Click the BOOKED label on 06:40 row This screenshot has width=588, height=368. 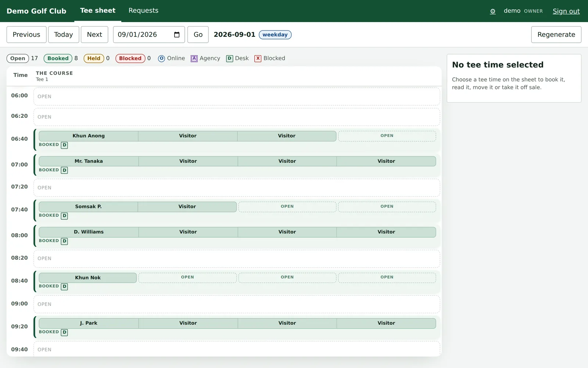click(49, 145)
